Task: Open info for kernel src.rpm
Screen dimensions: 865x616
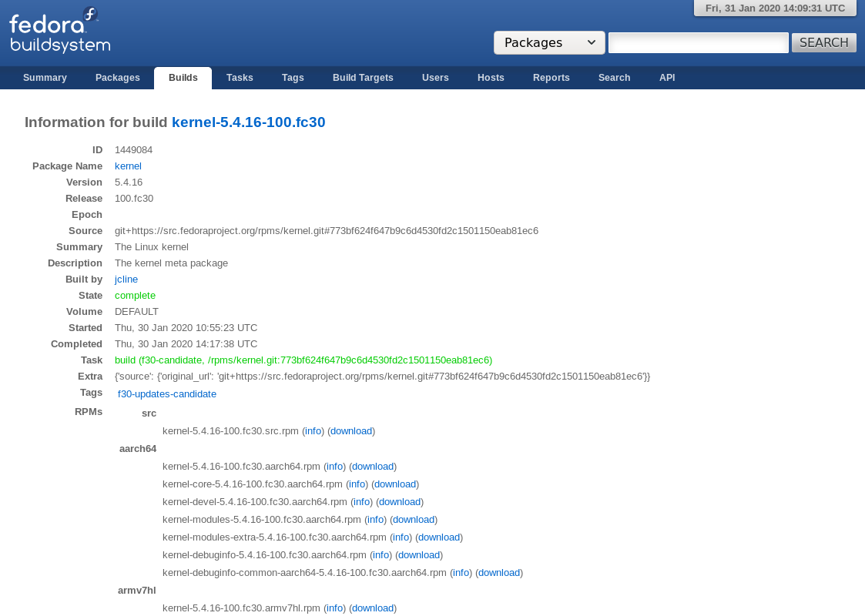Action: click(313, 431)
